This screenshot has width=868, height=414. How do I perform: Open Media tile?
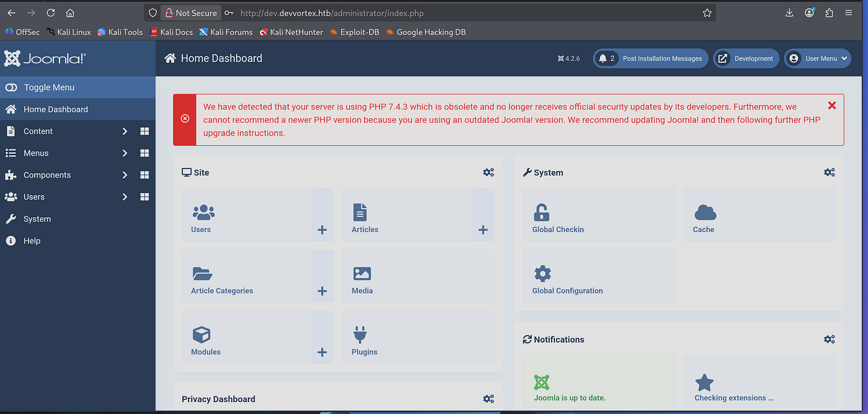(x=418, y=276)
